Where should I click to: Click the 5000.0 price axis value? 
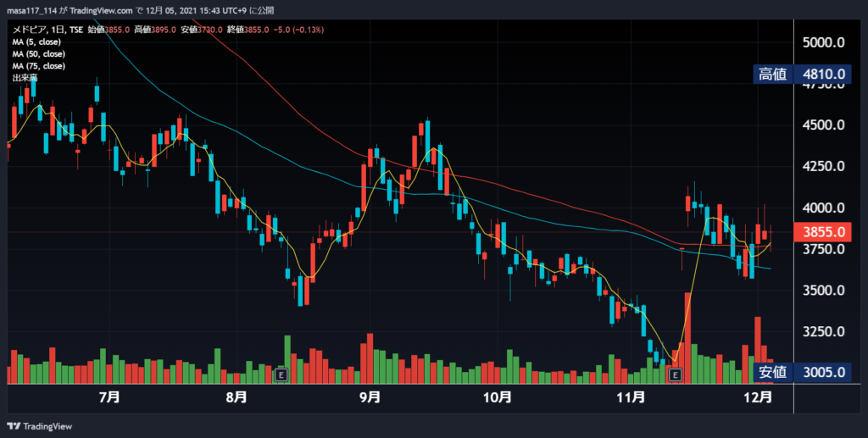pyautogui.click(x=824, y=42)
